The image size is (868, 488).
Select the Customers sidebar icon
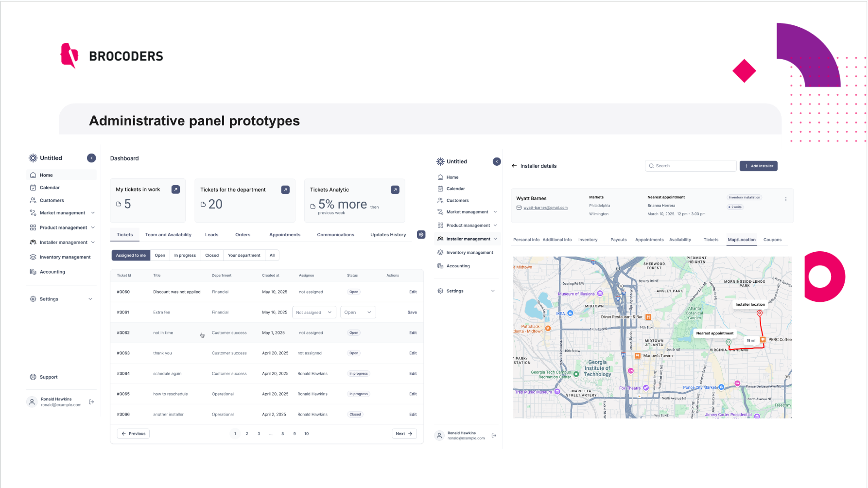(x=33, y=200)
